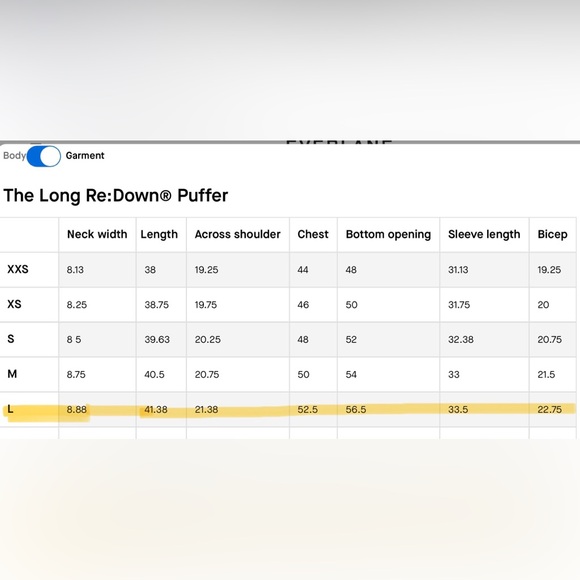Image resolution: width=580 pixels, height=580 pixels.
Task: Click M length value 40.5
Action: click(x=154, y=375)
